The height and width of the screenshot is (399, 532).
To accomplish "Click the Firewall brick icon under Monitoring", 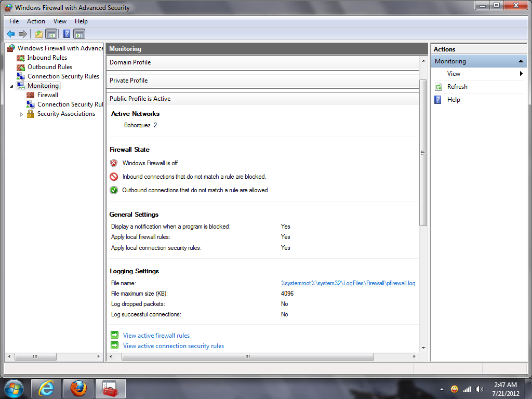I will [31, 95].
